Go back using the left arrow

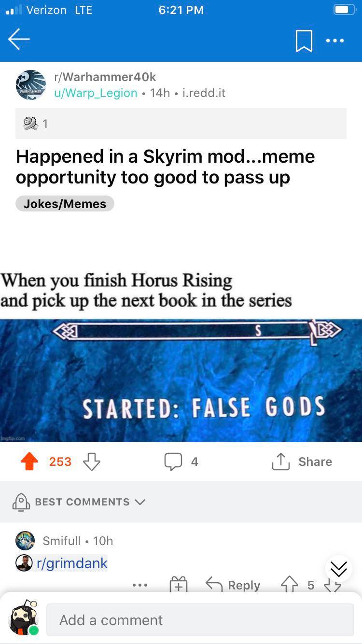19,39
